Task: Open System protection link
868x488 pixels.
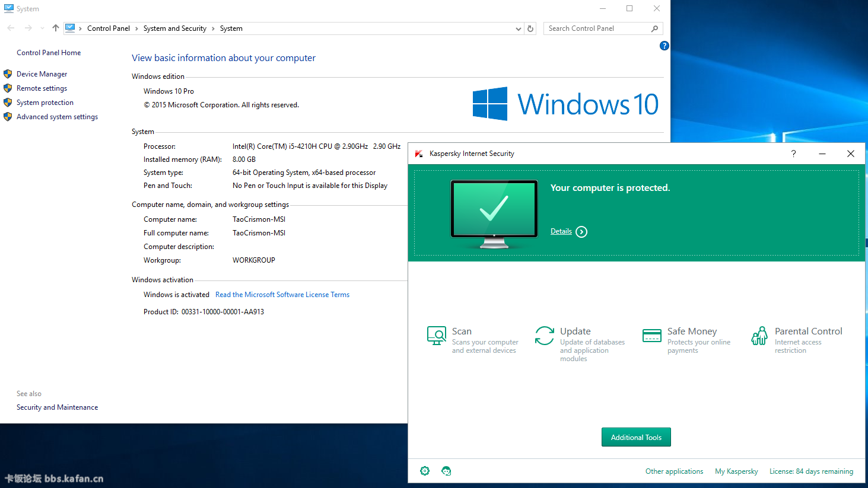Action: click(45, 103)
